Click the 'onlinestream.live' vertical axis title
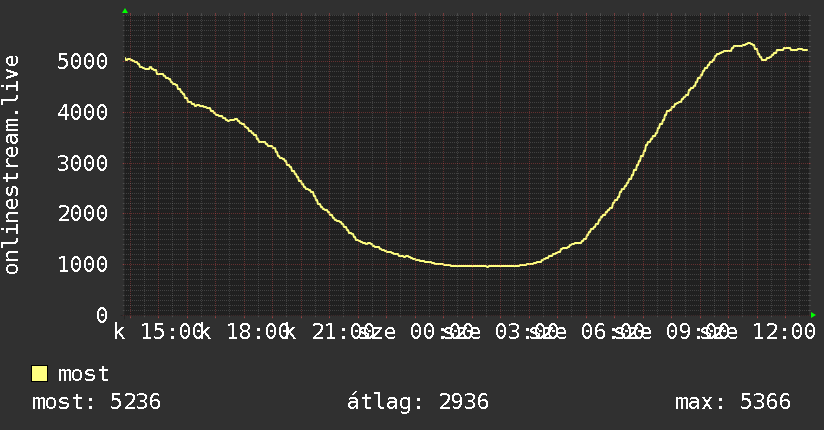The image size is (824, 430). [11, 165]
